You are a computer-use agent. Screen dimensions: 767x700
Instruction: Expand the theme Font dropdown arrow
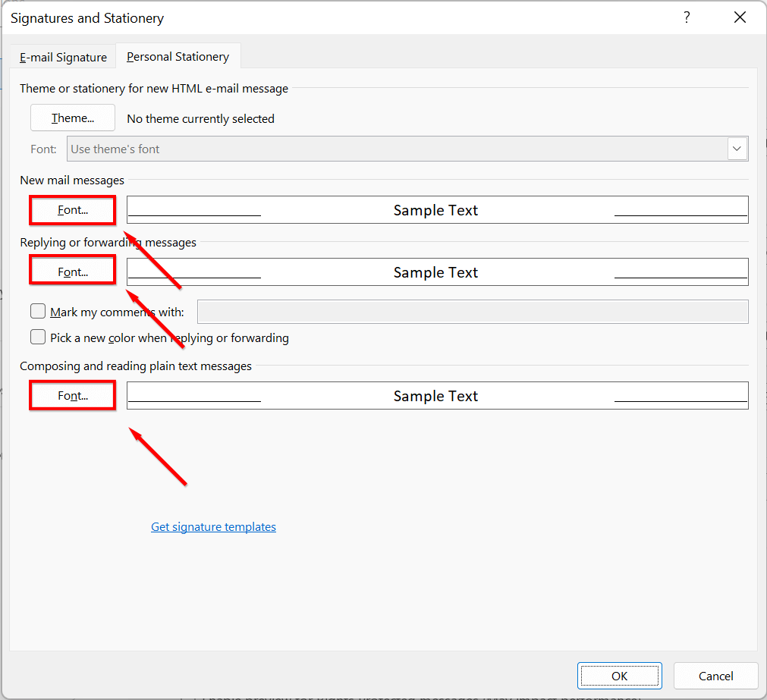pos(737,149)
